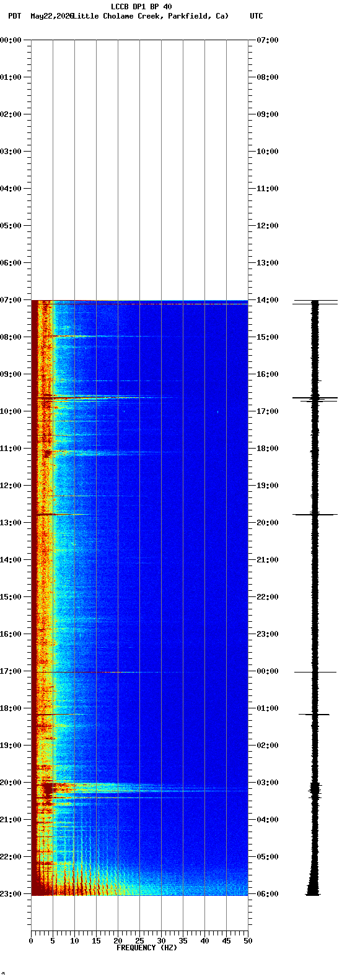The image size is (342, 980).
Task: Click the 0 Hz frequency axis label
Action: click(31, 942)
